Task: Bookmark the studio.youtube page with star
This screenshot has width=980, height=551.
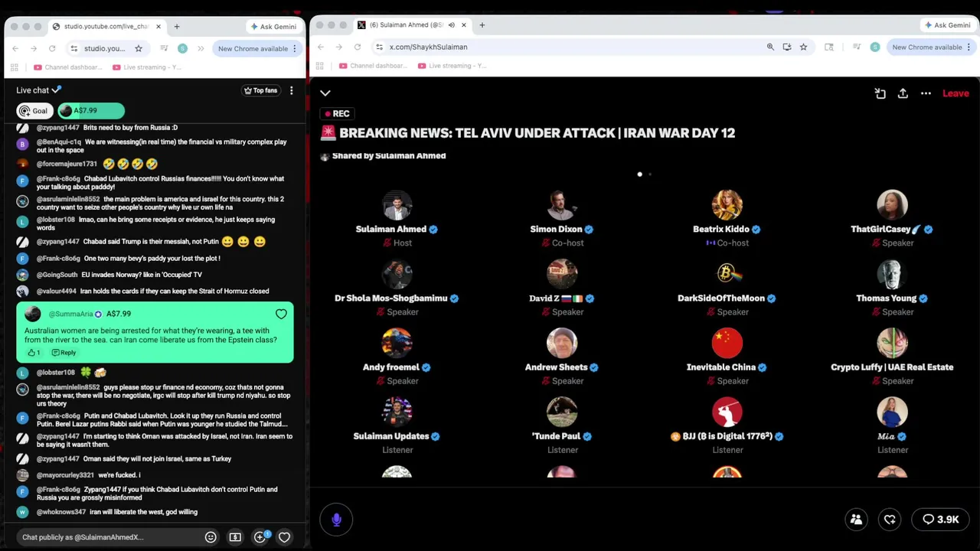Action: click(139, 48)
